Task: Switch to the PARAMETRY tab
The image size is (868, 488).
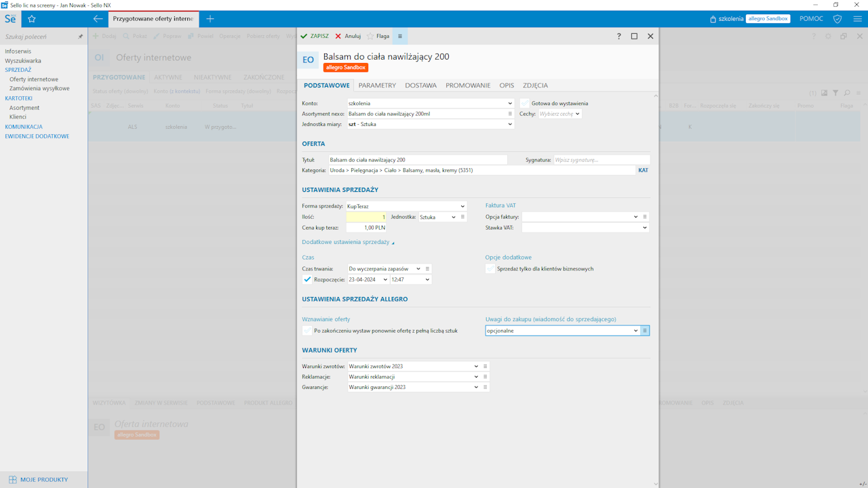Action: (x=377, y=85)
